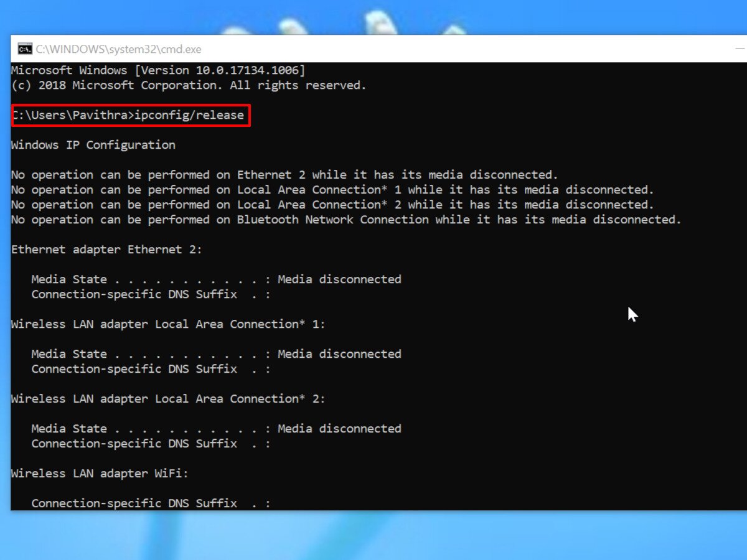747x560 pixels.
Task: Minimize the command prompt window
Action: pyautogui.click(x=741, y=49)
